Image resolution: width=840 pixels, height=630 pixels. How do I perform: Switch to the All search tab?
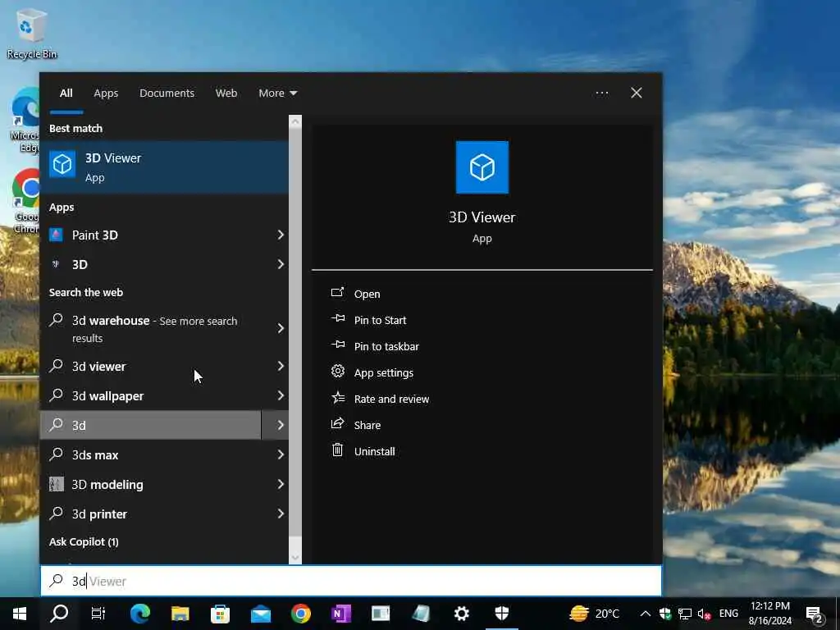click(66, 93)
